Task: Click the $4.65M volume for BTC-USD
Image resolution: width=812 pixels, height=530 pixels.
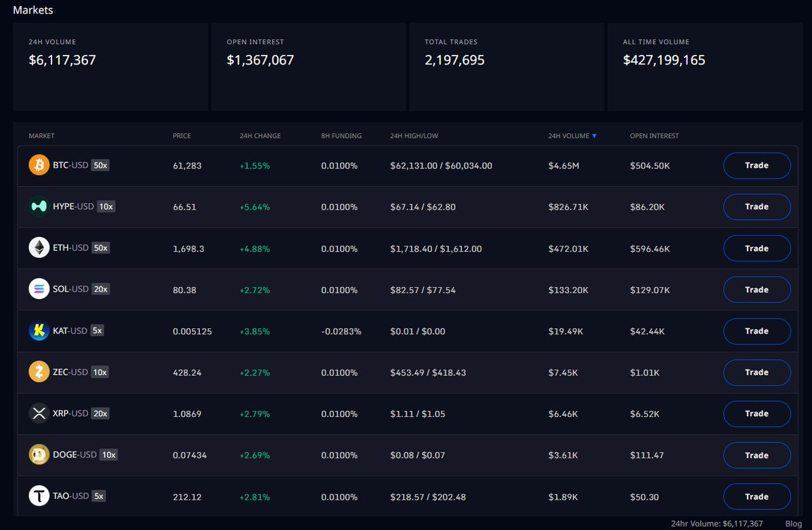Action: (563, 166)
